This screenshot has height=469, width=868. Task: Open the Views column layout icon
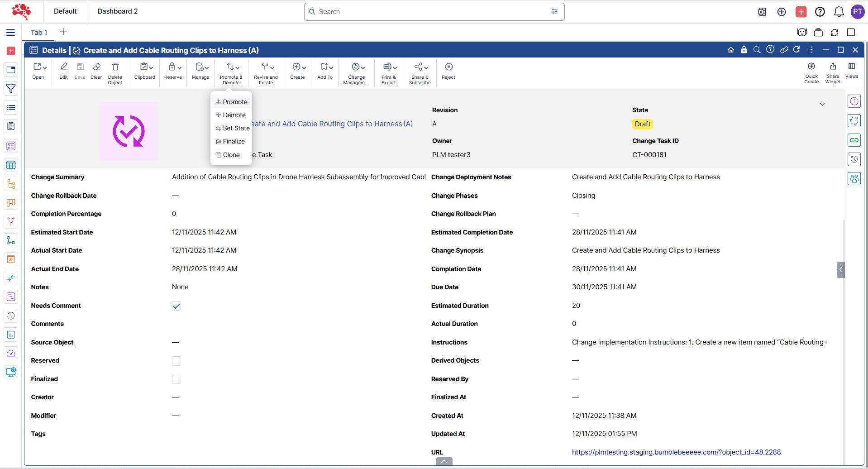(851, 67)
